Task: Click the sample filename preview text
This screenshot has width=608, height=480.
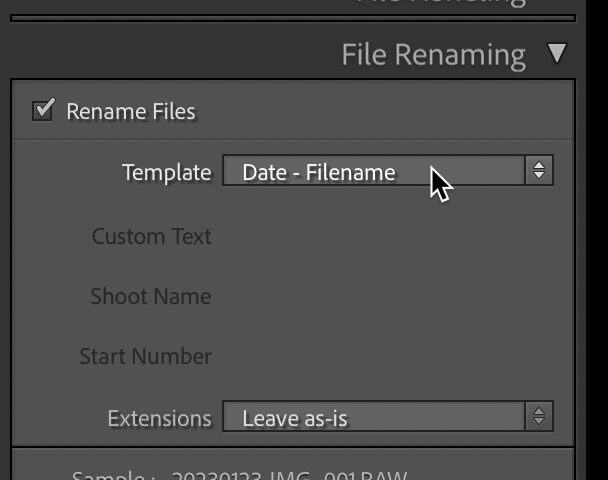Action: 289,474
